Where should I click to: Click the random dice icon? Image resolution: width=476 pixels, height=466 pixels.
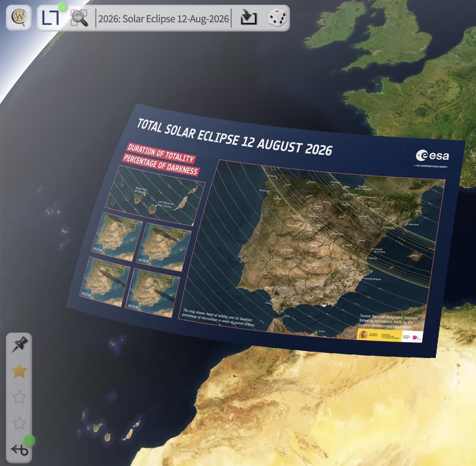click(x=277, y=18)
